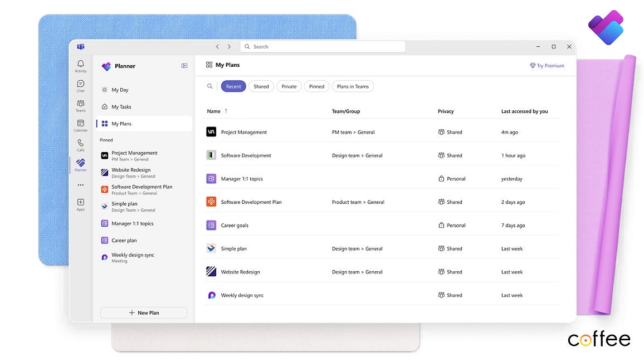This screenshot has height=362, width=644.
Task: Open Career goals table row
Action: 382,226
